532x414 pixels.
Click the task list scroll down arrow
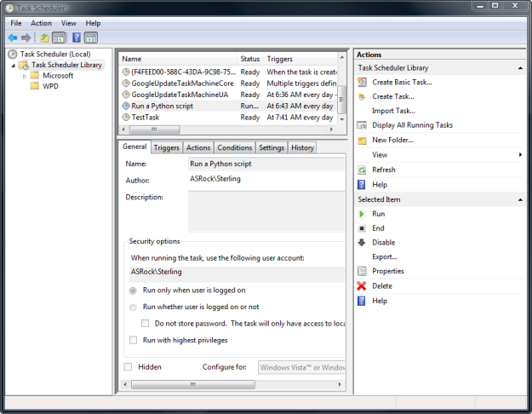click(342, 119)
